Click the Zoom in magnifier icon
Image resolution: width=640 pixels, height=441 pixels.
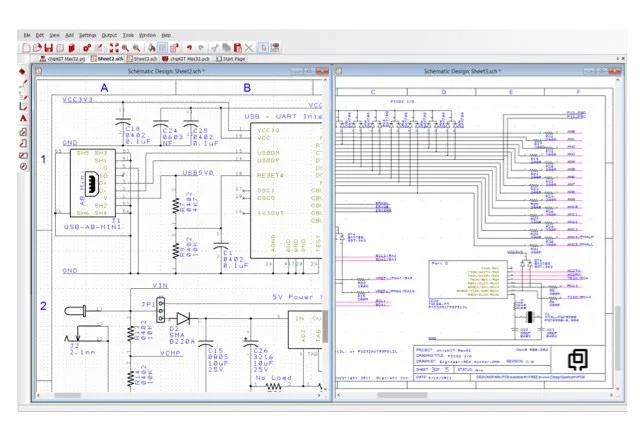click(124, 47)
